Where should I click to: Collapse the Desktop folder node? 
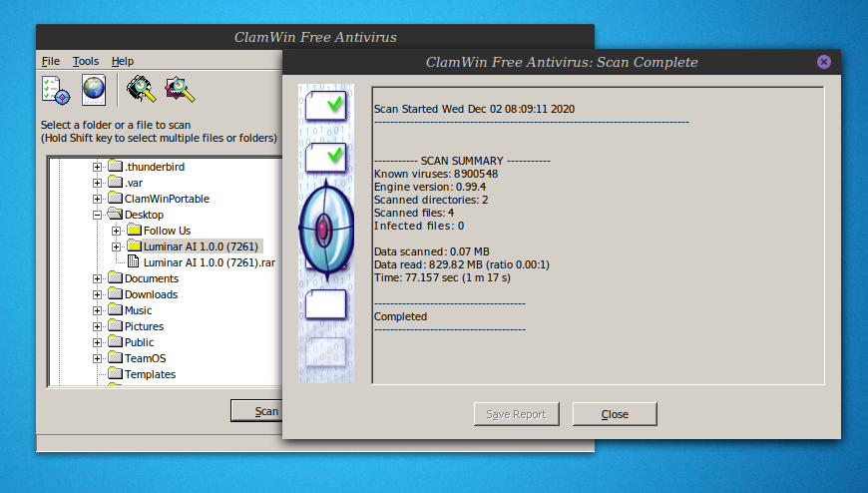(x=97, y=215)
